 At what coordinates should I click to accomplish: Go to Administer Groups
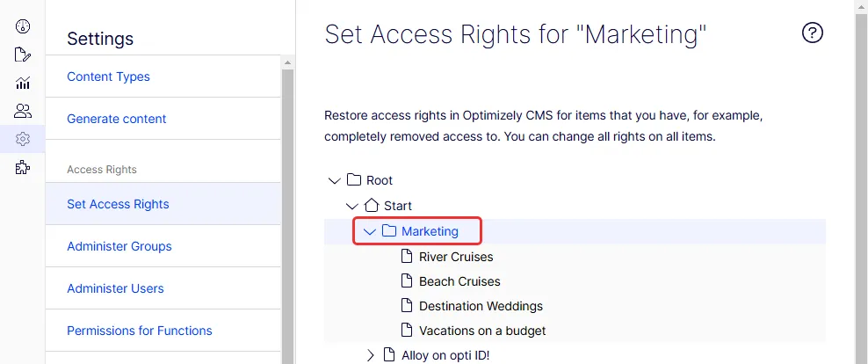click(119, 246)
